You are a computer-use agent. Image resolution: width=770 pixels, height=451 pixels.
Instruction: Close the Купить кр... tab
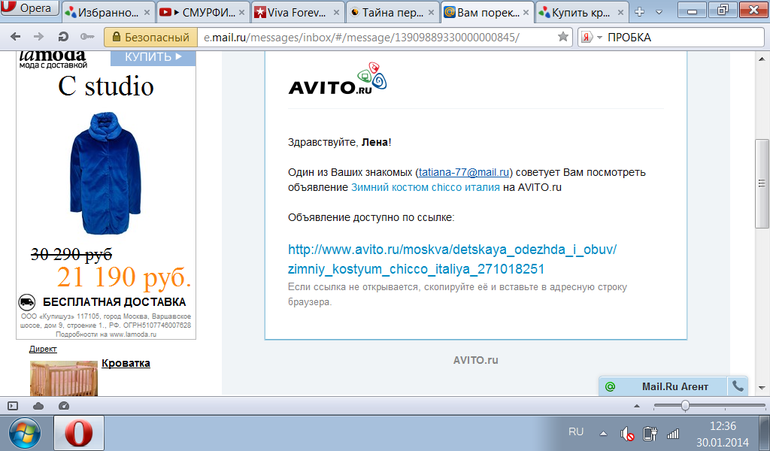[621, 13]
